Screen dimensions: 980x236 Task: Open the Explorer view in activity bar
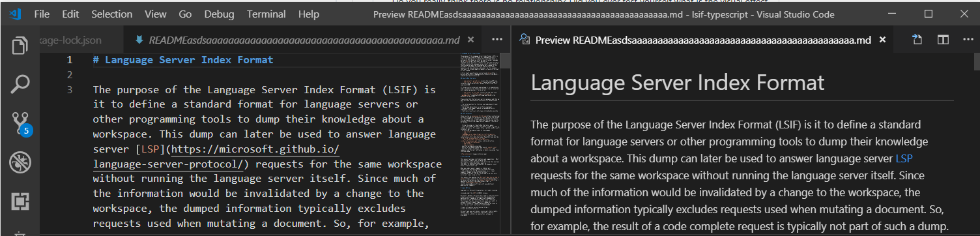(20, 46)
